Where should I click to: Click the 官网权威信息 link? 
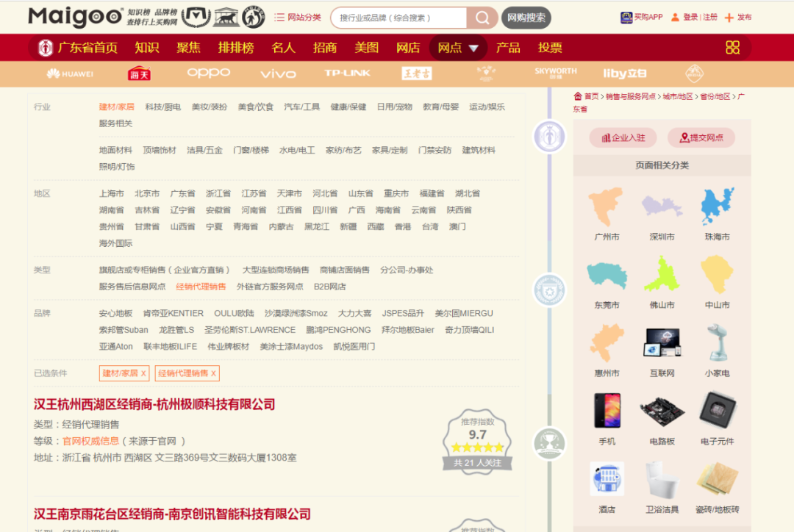click(x=90, y=442)
